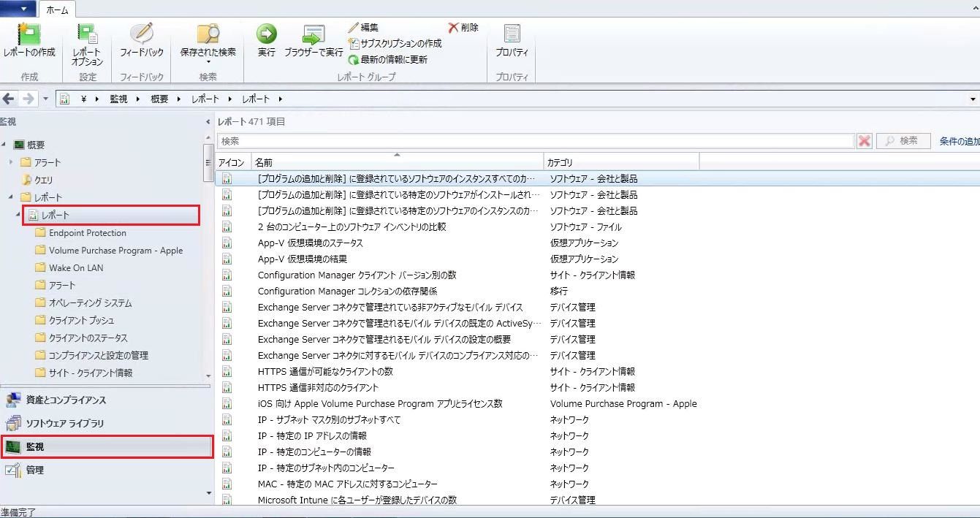Screen dimensions: 980x518
Task: Switch to the 監視 workspace
Action: coord(107,446)
